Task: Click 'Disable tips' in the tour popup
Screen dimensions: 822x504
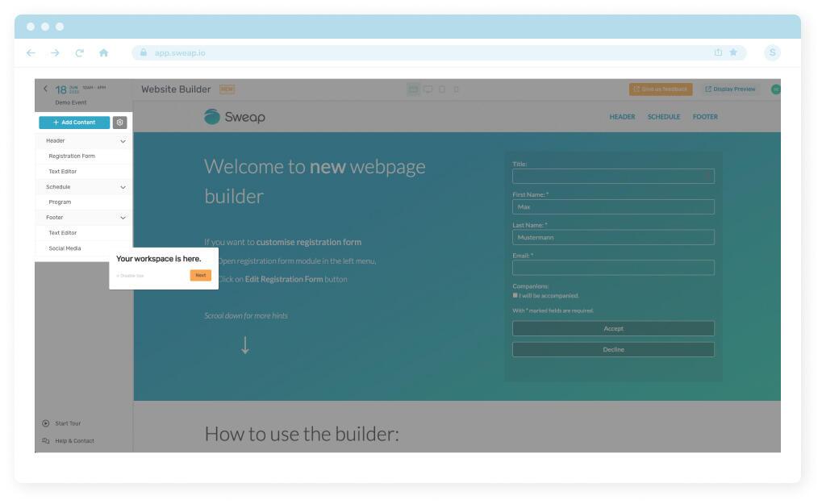Action: [130, 276]
